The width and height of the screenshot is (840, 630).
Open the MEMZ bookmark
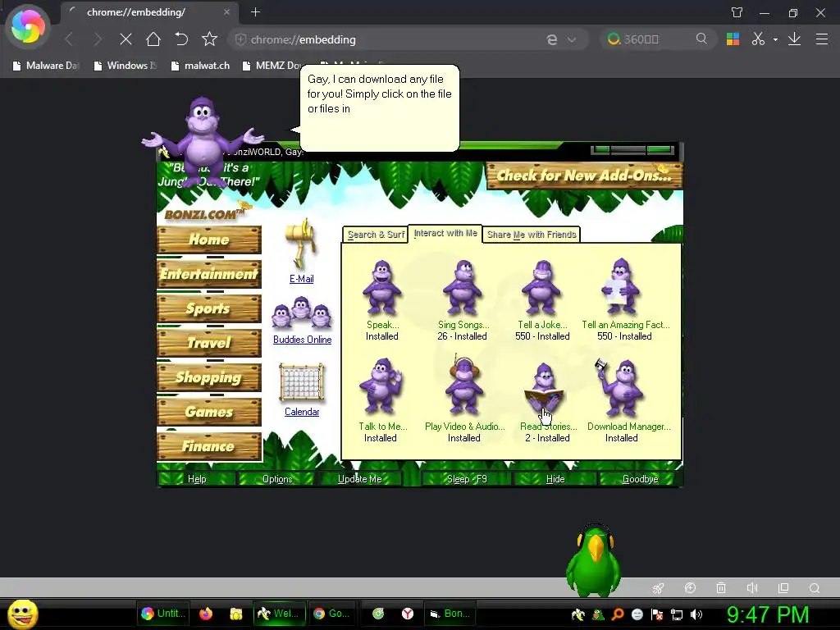(272, 66)
